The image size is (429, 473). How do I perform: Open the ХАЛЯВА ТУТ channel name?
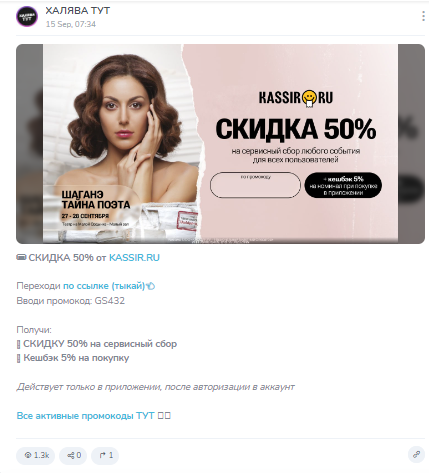(78, 11)
